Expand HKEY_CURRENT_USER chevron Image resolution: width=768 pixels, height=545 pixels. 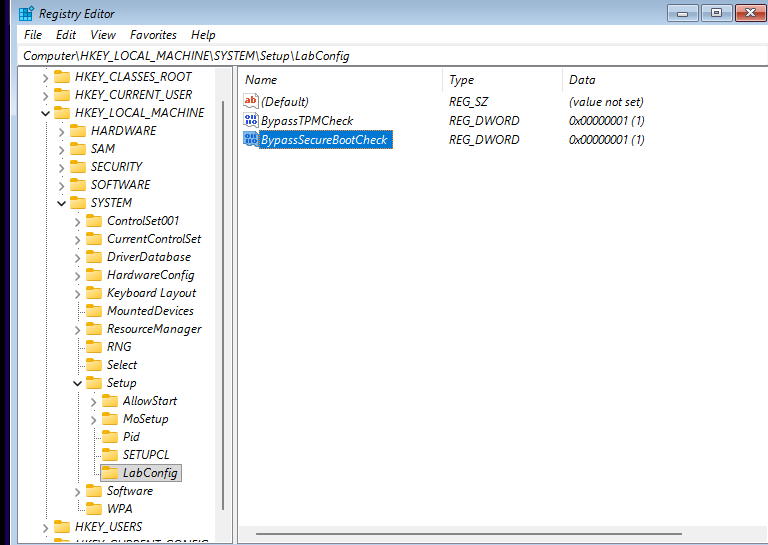pos(45,95)
